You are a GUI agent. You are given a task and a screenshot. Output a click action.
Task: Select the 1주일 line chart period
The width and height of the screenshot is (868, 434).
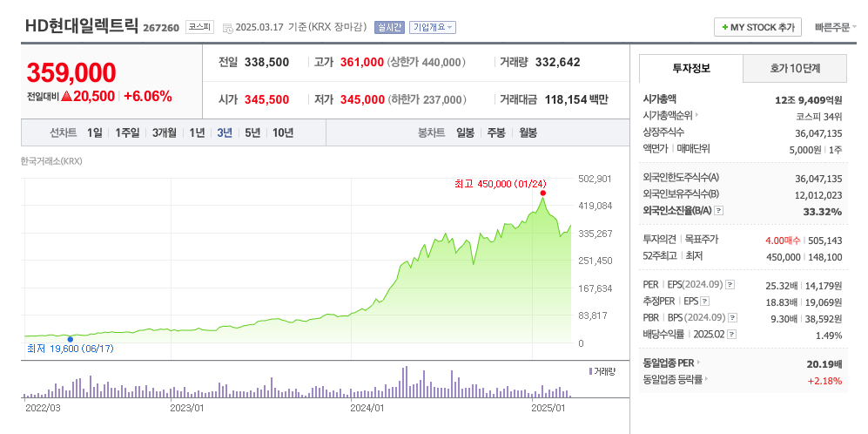[x=127, y=133]
